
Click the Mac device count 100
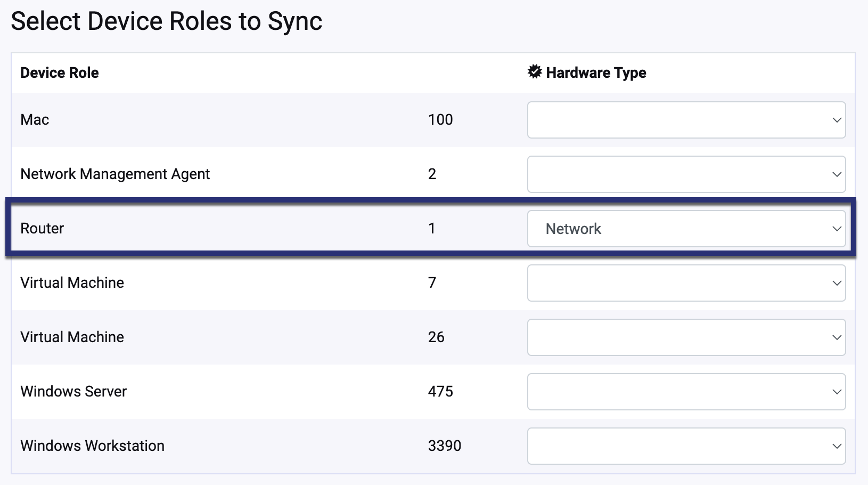click(440, 119)
